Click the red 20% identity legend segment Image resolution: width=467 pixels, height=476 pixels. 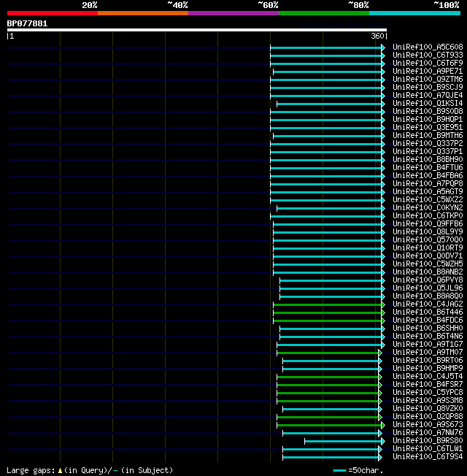[53, 13]
